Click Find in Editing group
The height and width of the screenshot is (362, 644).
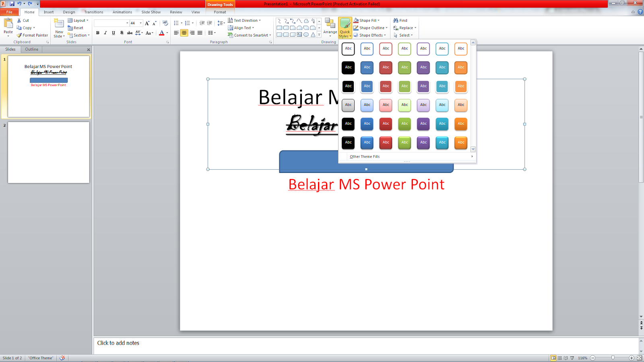coord(400,21)
